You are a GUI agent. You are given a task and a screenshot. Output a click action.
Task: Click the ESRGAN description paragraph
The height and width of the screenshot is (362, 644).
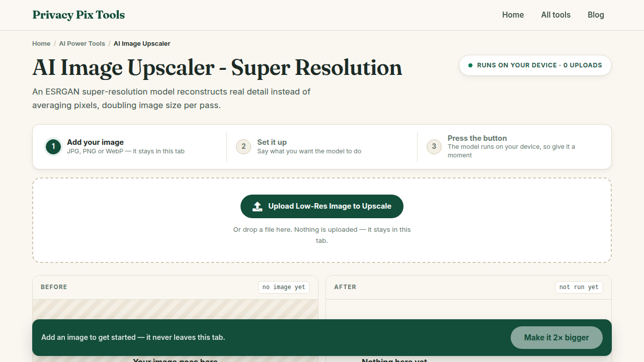click(x=172, y=99)
